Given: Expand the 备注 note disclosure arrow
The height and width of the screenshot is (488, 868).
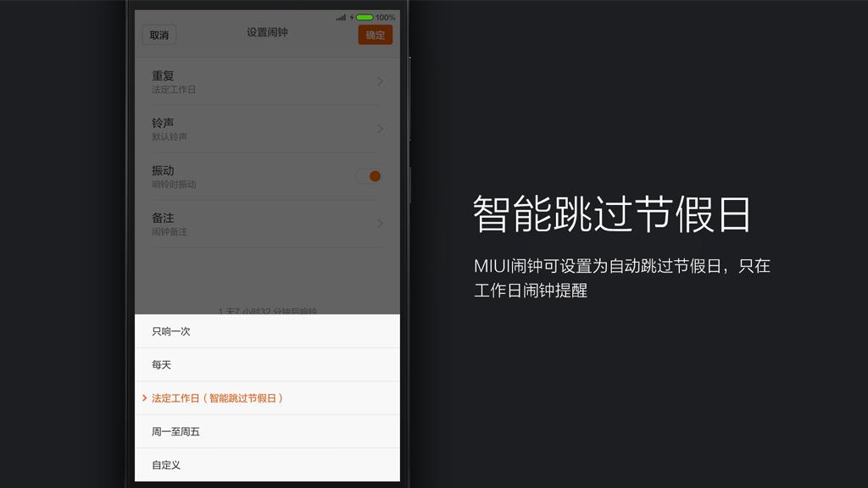Looking at the screenshot, I should tap(380, 224).
